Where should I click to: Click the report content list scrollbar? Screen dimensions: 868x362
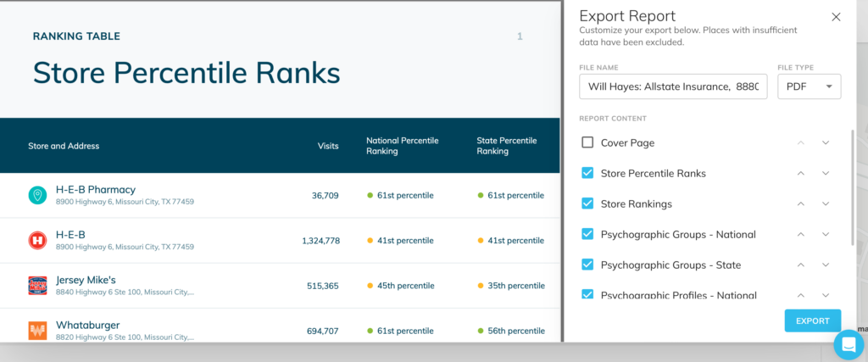(x=853, y=188)
